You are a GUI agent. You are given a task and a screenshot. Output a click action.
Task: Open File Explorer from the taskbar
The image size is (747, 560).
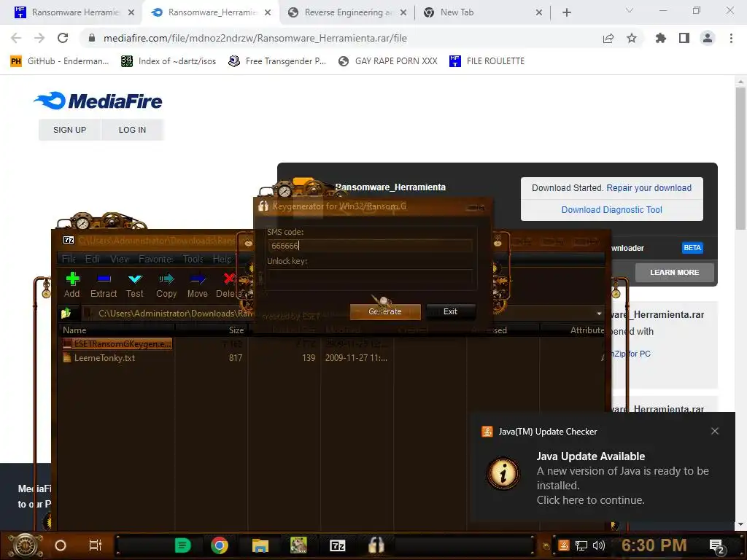(260, 545)
